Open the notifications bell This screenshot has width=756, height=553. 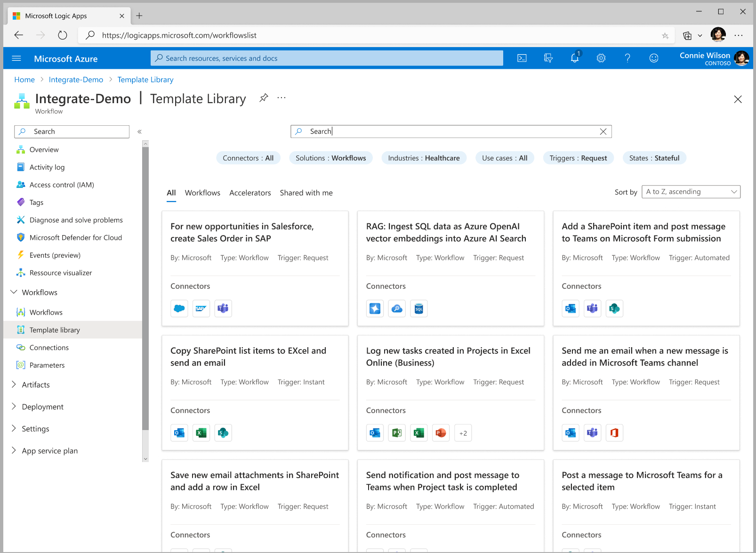(574, 58)
